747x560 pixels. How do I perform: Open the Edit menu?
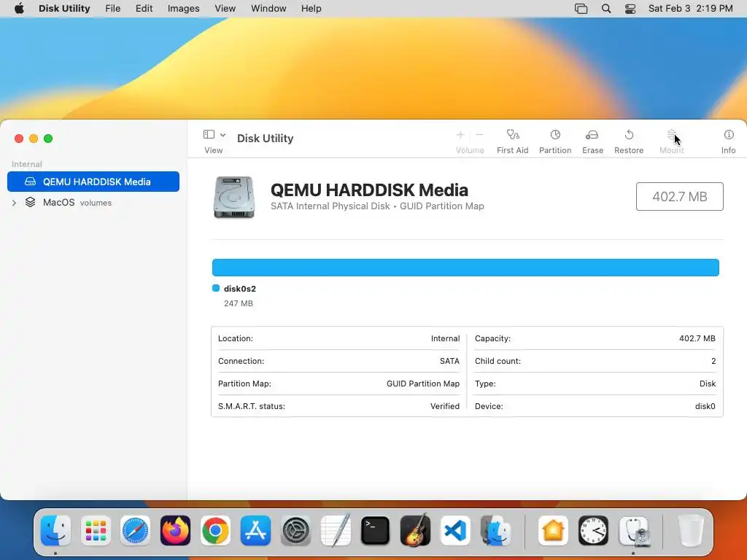coord(144,9)
